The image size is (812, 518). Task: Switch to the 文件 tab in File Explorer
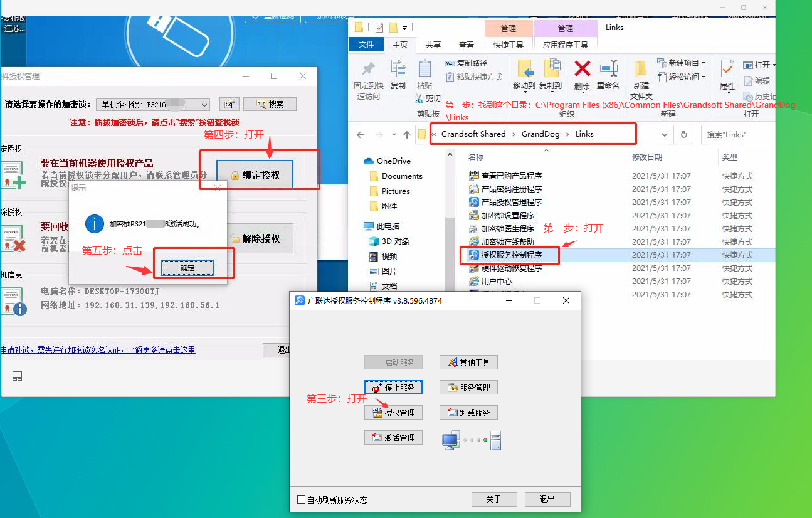[366, 45]
